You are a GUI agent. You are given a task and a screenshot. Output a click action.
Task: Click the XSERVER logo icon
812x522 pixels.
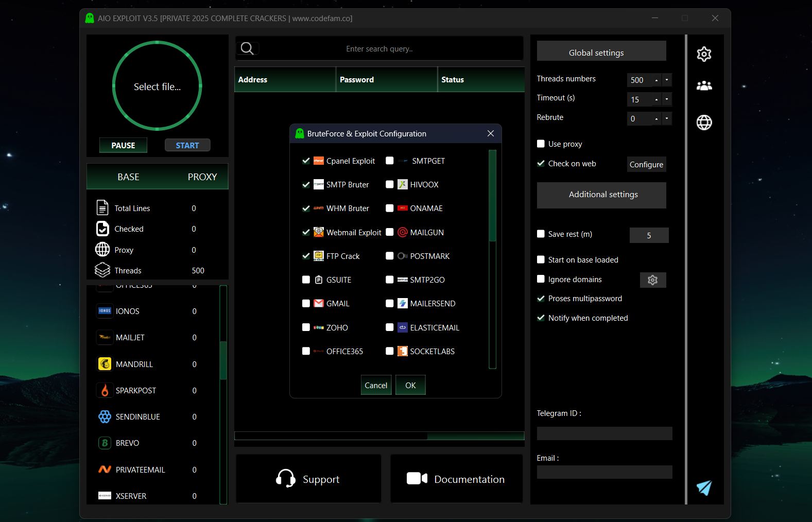coord(105,496)
